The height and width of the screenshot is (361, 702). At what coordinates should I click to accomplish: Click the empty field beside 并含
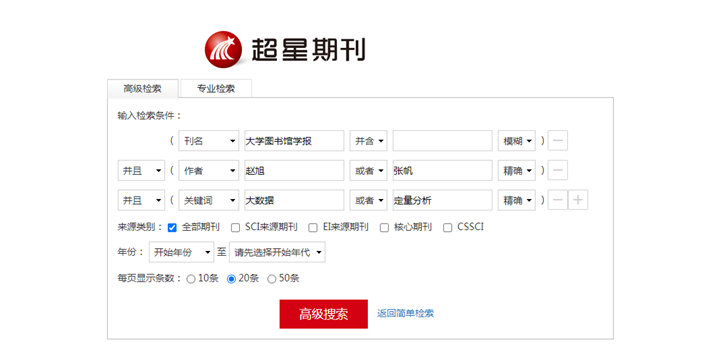pos(443,141)
